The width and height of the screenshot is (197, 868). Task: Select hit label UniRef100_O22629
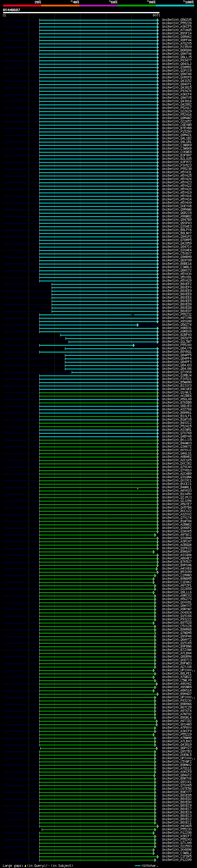(x=177, y=111)
